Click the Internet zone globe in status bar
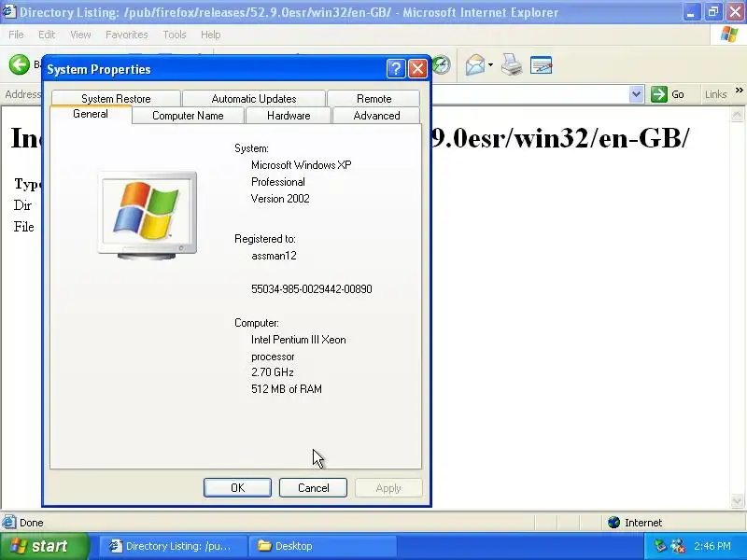Viewport: 747px width, 560px height. (x=613, y=523)
